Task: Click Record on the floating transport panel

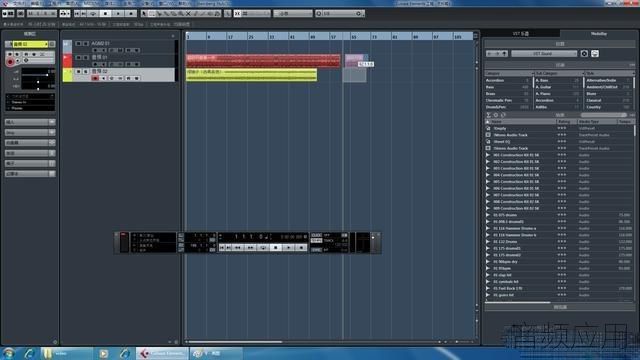Action: coord(302,247)
